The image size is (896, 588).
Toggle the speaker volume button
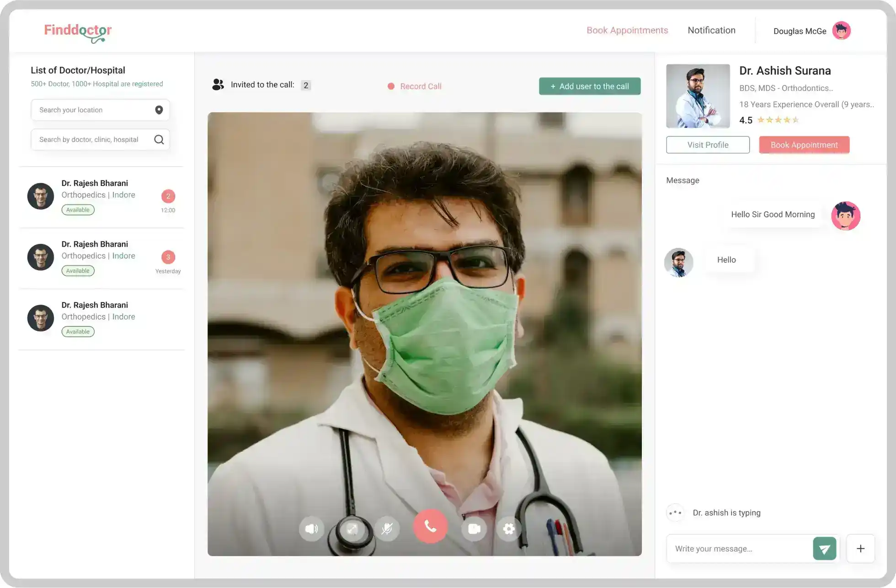pyautogui.click(x=312, y=529)
